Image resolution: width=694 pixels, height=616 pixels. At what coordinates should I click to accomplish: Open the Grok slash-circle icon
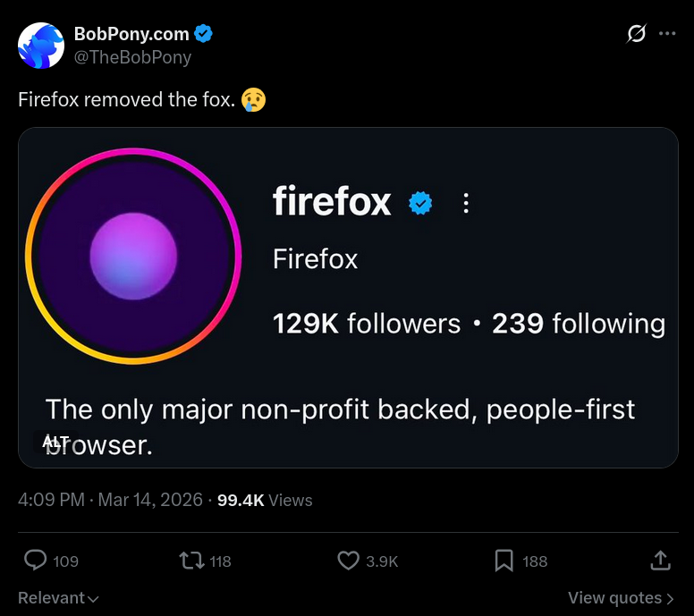[x=637, y=34]
